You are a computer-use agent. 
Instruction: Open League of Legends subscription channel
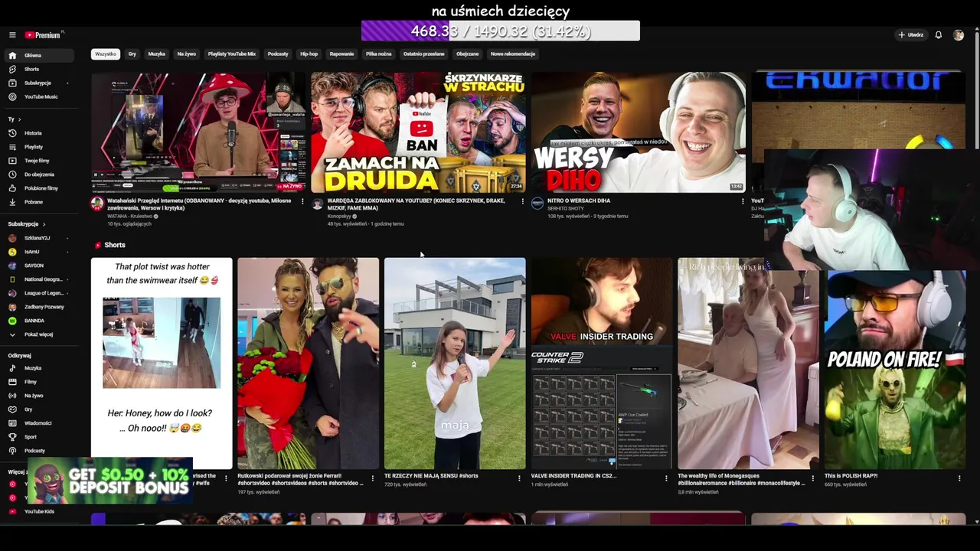pos(41,293)
